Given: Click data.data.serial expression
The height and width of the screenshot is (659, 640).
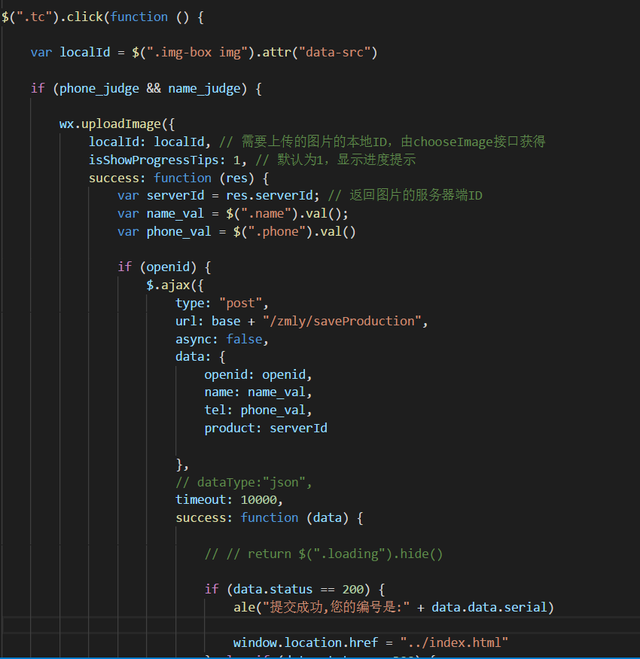Looking at the screenshot, I should click(490, 607).
